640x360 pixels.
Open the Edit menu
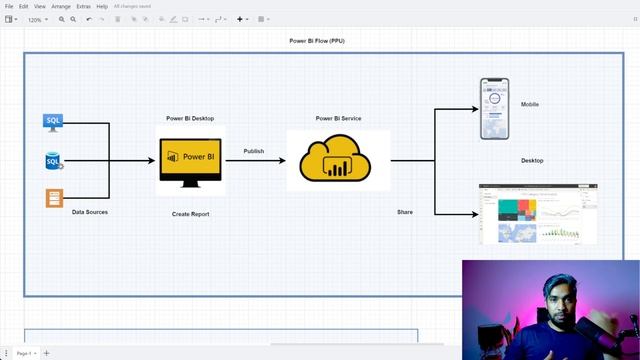pos(24,7)
